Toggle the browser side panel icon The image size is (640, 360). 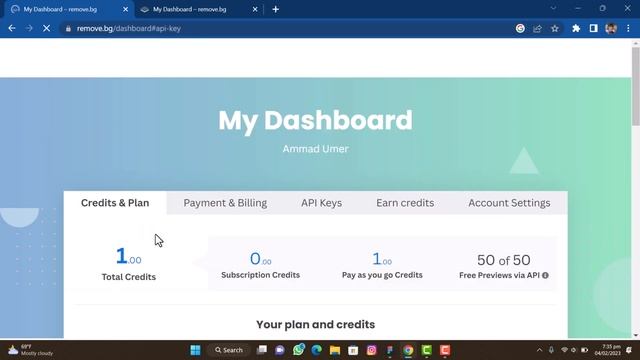coord(593,28)
